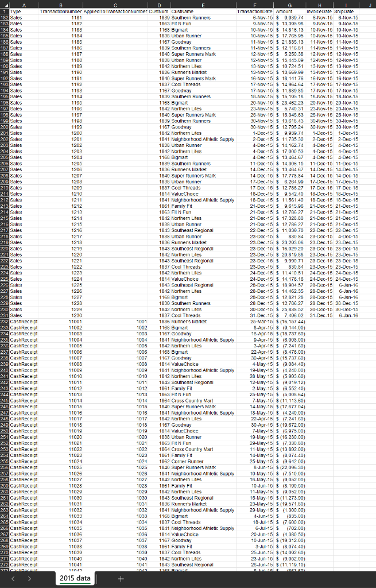376x588 pixels.
Task: Select AppliedToTransactionNumber cell 1041
Action: pos(115,564)
